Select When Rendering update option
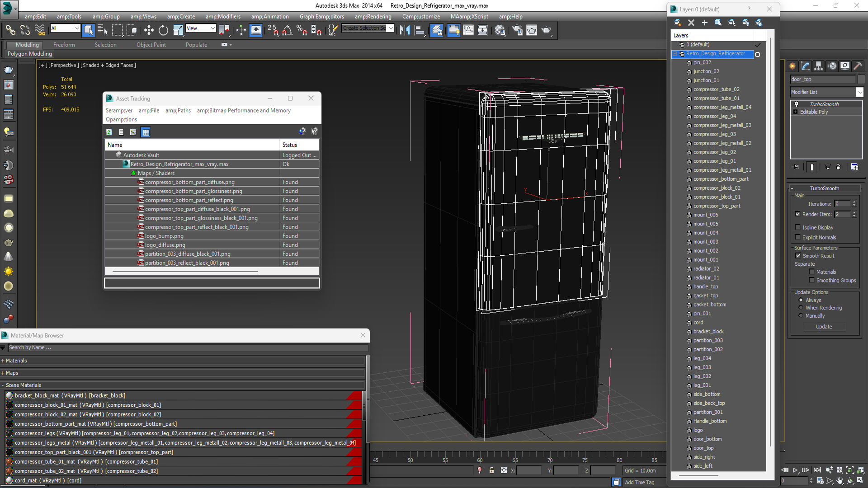Image resolution: width=868 pixels, height=488 pixels. tap(801, 308)
